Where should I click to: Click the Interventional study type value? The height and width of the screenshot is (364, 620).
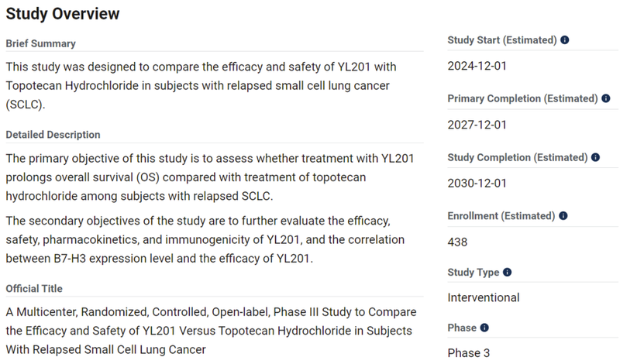tap(484, 297)
